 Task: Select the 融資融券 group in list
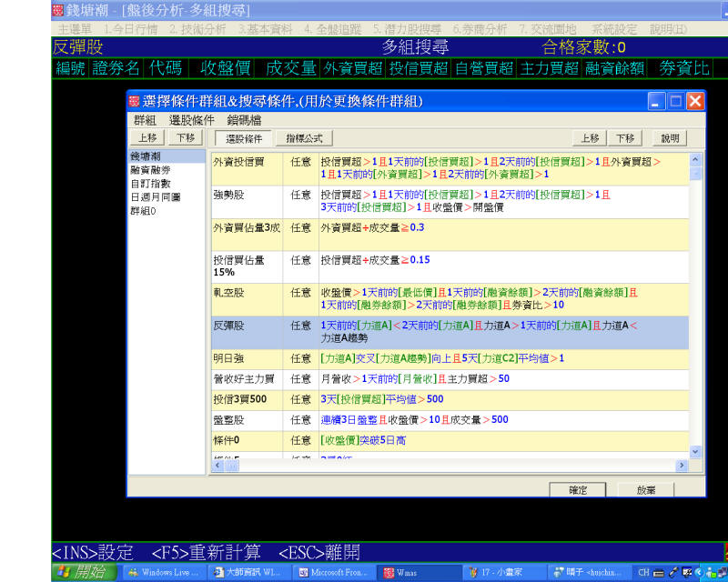pos(150,169)
